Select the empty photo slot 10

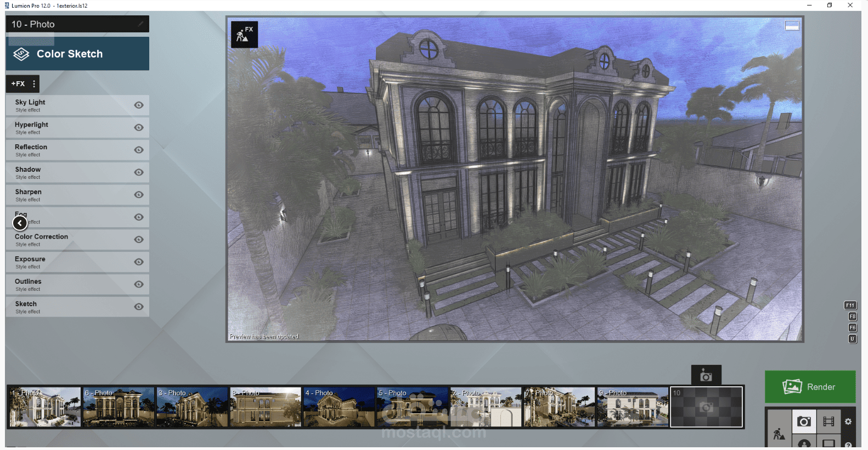pos(706,407)
